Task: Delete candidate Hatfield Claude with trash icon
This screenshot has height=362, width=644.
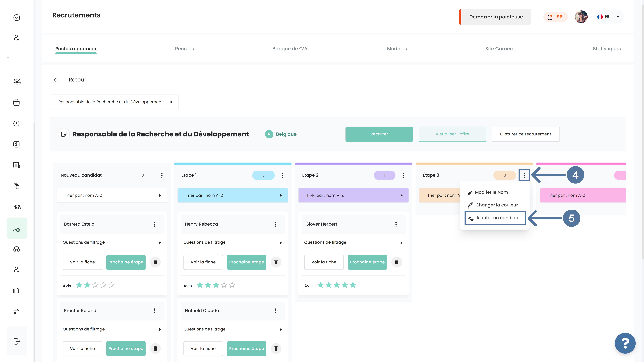Action: click(276, 348)
